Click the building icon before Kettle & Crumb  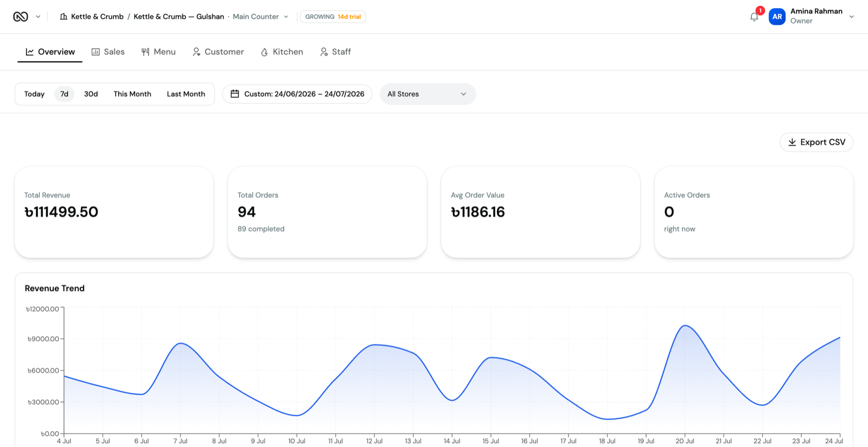63,17
